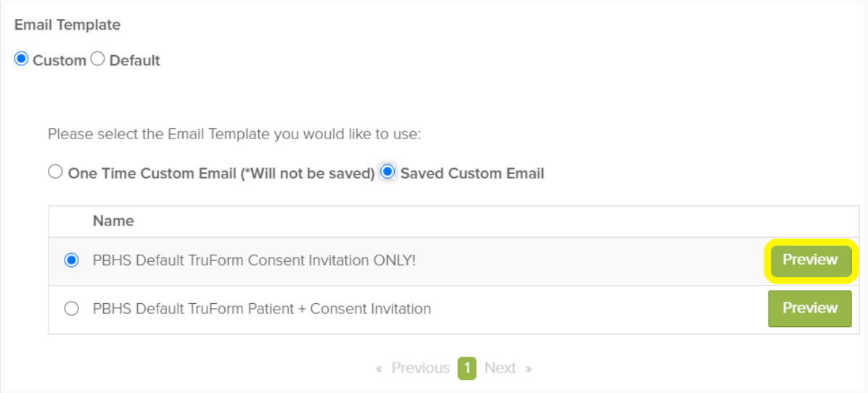Click the 'PBHS Default TruForm Patient + Consent Invitation' name
868x393 pixels.
click(262, 309)
